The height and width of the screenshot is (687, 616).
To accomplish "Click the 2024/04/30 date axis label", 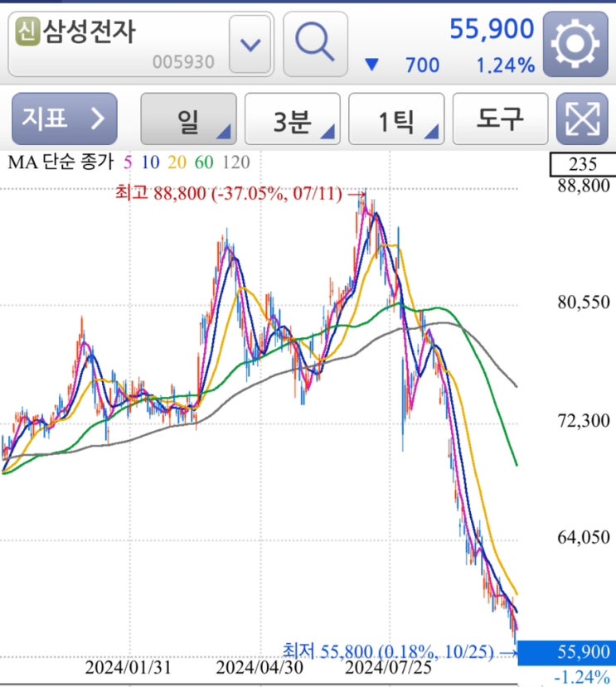I will (259, 668).
